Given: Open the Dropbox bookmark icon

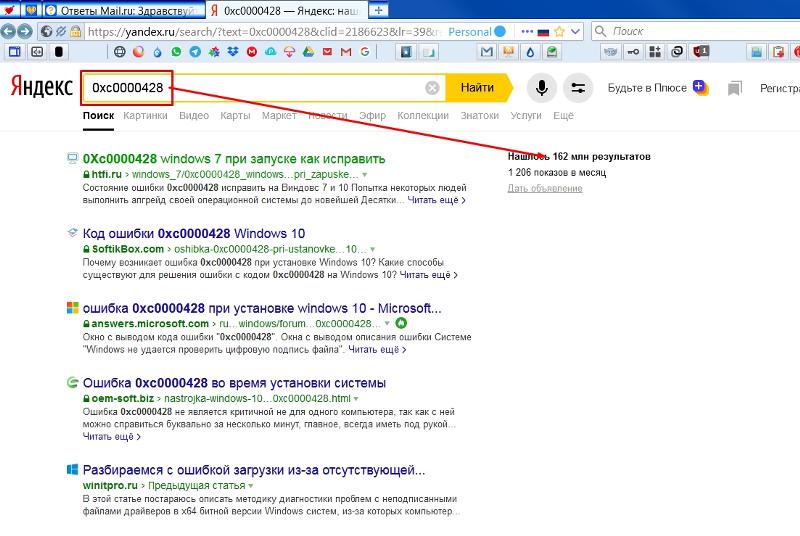Looking at the screenshot, I should pos(233,52).
